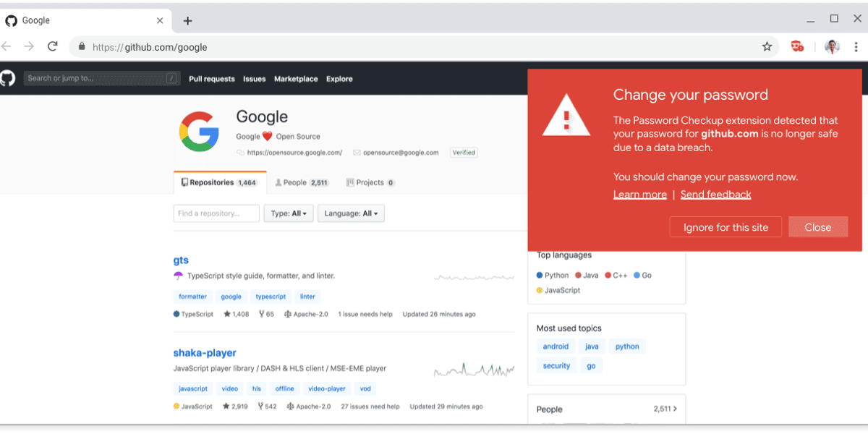This screenshot has width=868, height=434.
Task: Select the javascript topic tag
Action: (x=193, y=388)
